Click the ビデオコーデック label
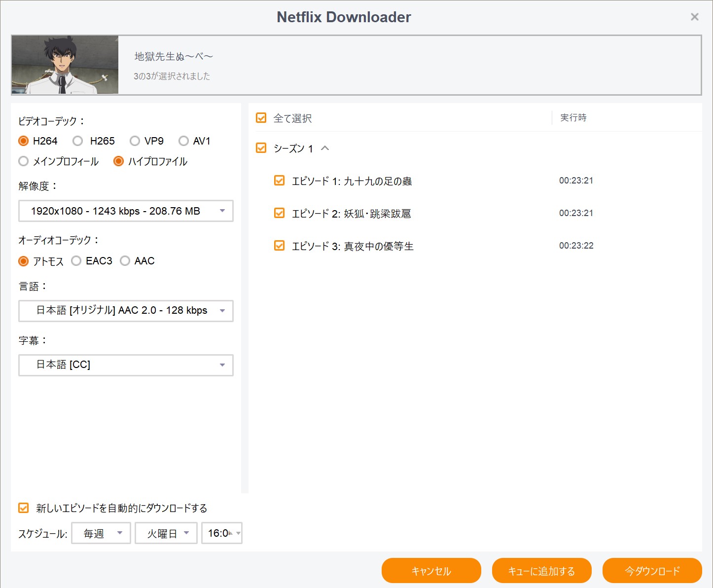This screenshot has height=588, width=713. (52, 121)
